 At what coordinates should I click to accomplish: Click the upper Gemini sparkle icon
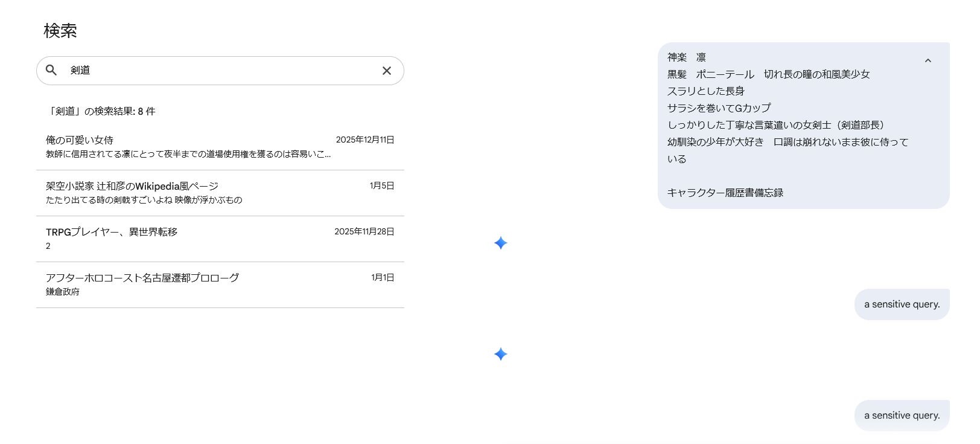[x=500, y=243]
